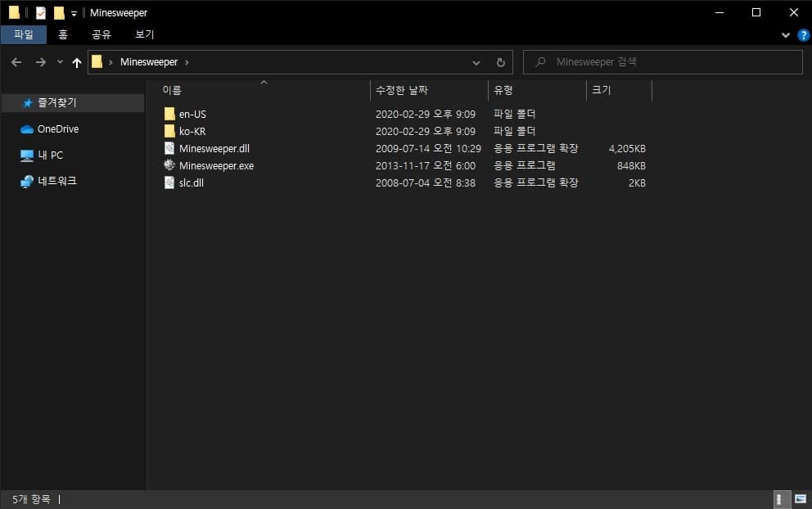The height and width of the screenshot is (509, 812).
Task: Click the 2013-11-17 오전 6:00 date cell
Action: point(425,165)
